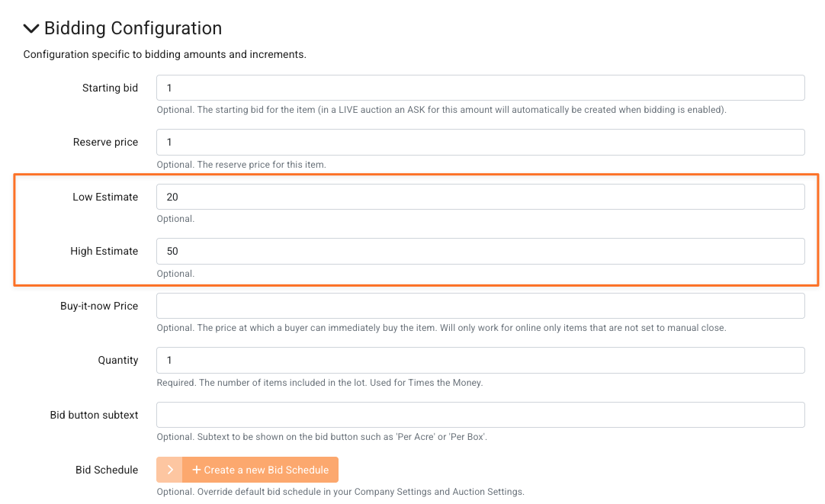Screen dimensions: 825x504
Task: Select the Low Estimate label text
Action: click(x=105, y=197)
